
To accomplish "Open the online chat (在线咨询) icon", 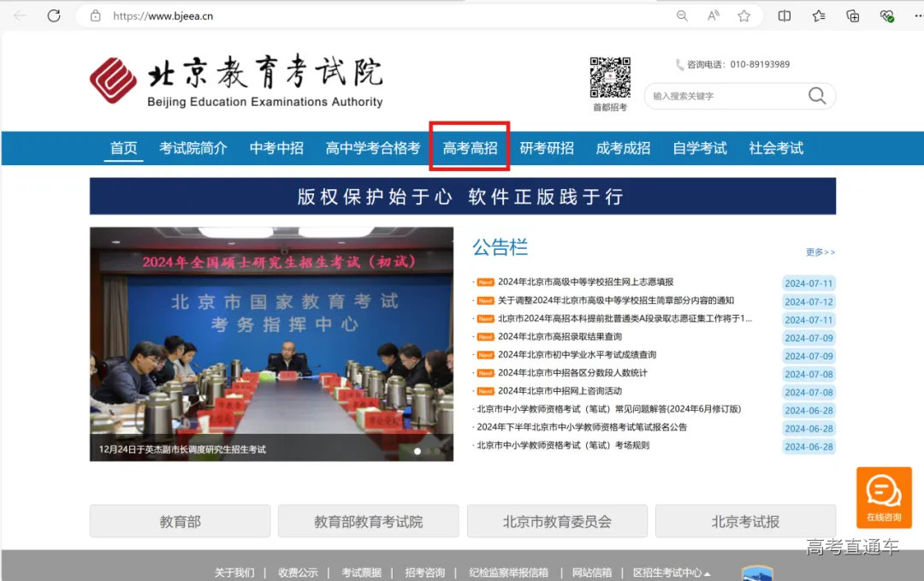I will pos(884,497).
